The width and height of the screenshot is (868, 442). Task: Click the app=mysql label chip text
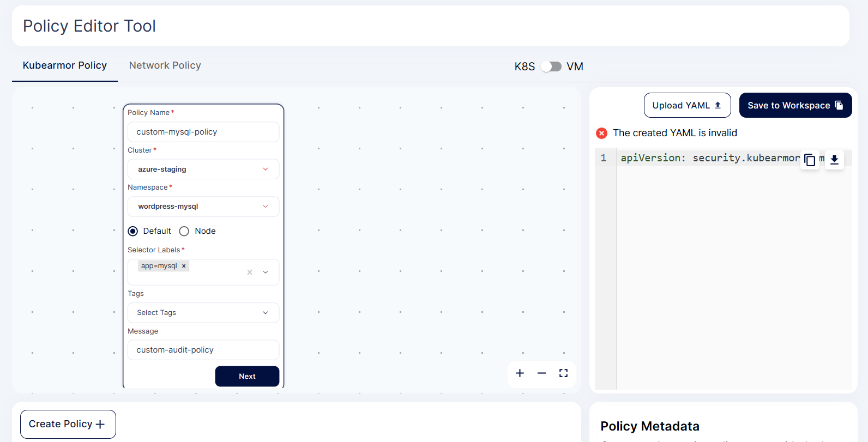(x=159, y=266)
